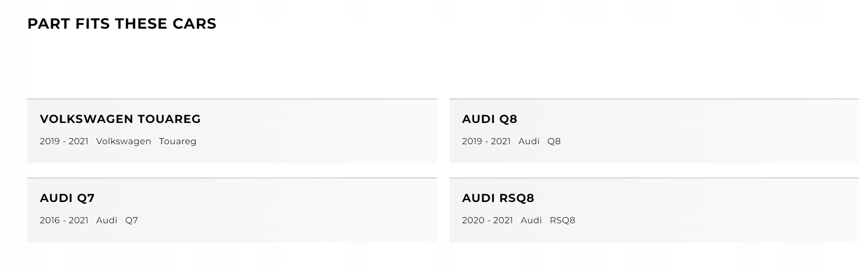Click the small "Q8" model label beside Audi

coord(554,141)
